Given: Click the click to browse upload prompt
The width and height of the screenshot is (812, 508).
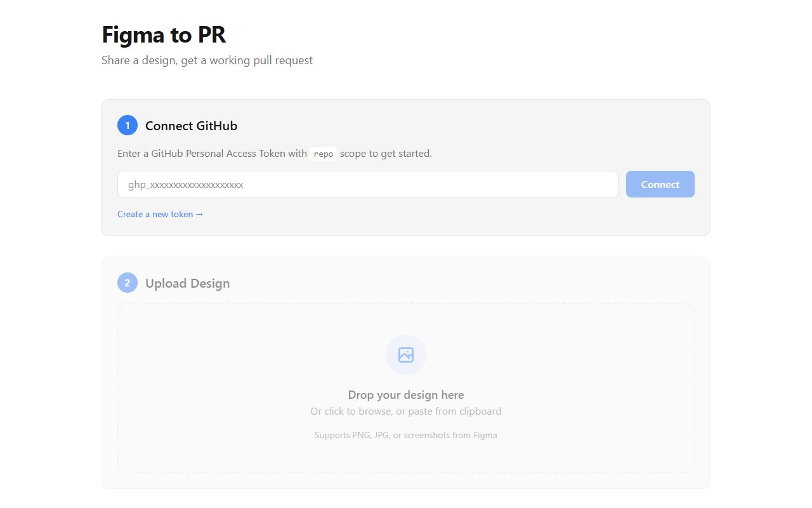Looking at the screenshot, I should tap(406, 411).
